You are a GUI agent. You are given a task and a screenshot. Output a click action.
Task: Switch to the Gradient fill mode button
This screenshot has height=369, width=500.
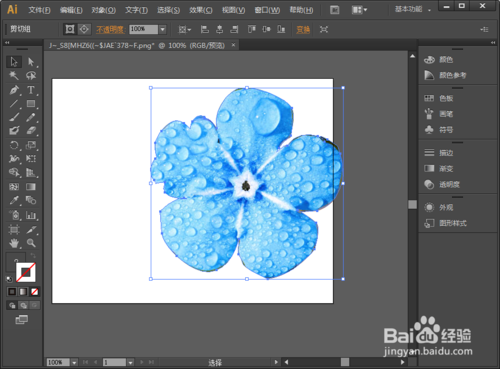(23, 292)
